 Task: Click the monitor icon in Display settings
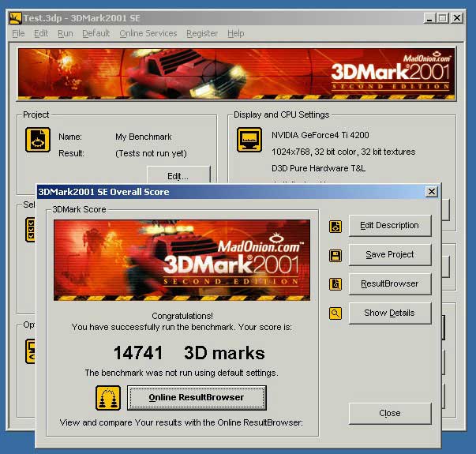pyautogui.click(x=249, y=140)
